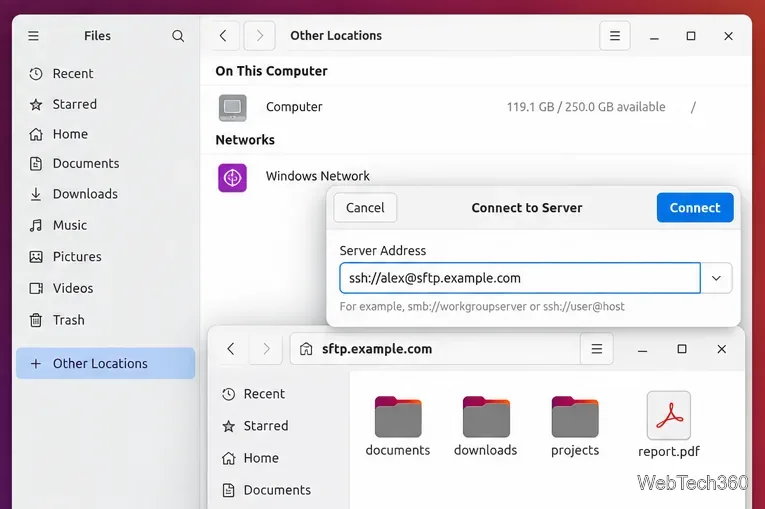The width and height of the screenshot is (765, 509).
Task: Click the 119.1 GB / 250.0 GB available text
Action: tap(586, 107)
